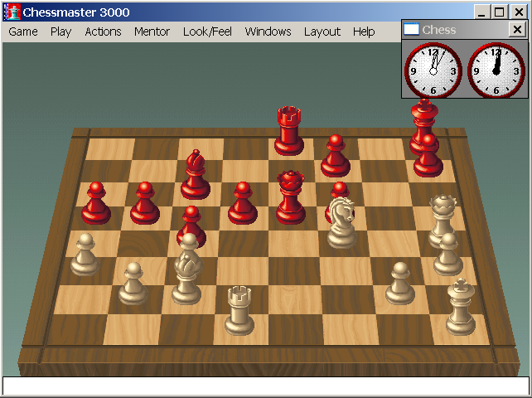Select the red pawn on a5
The width and height of the screenshot is (532, 398).
[96, 203]
